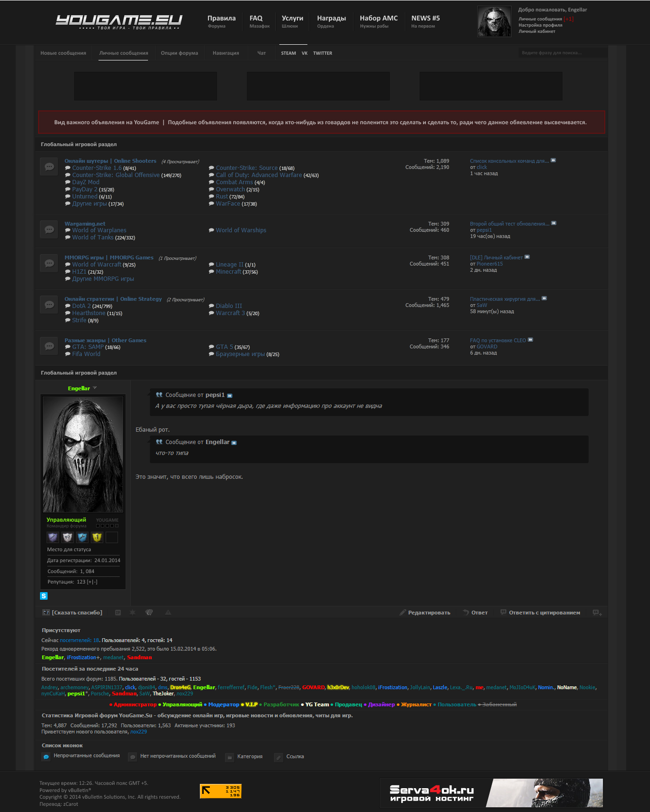Image resolution: width=650 pixels, height=812 pixels.
Task: Open 'DotA 2' subforum
Action: coord(81,306)
